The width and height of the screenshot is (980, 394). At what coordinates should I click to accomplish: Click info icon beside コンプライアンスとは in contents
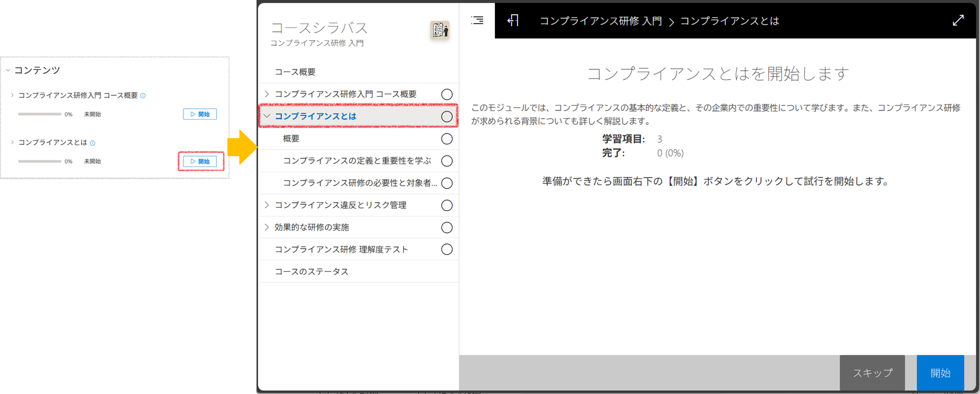[x=92, y=143]
